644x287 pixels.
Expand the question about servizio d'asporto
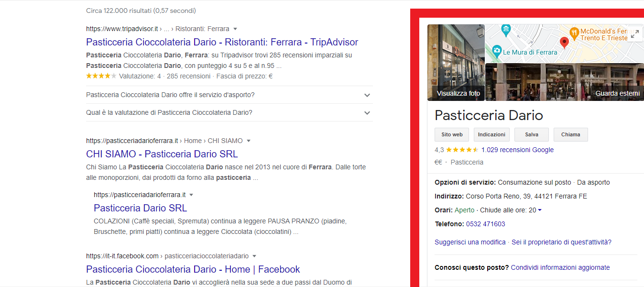[367, 95]
